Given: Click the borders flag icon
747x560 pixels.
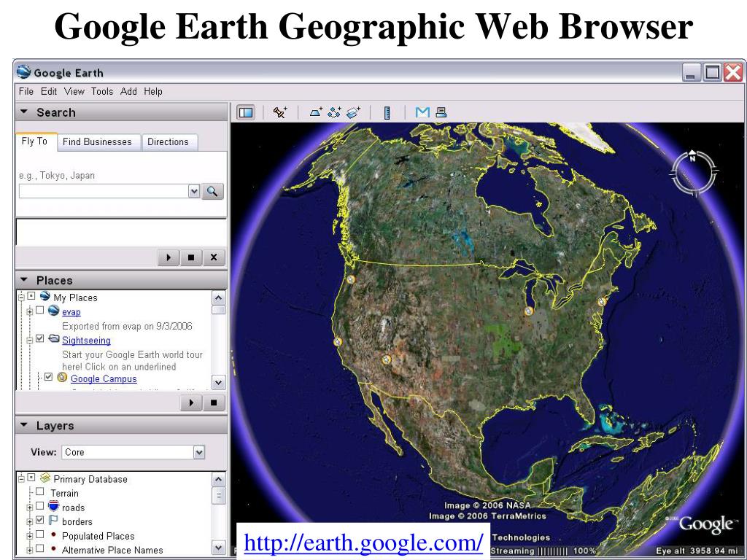Looking at the screenshot, I should pos(53,520).
